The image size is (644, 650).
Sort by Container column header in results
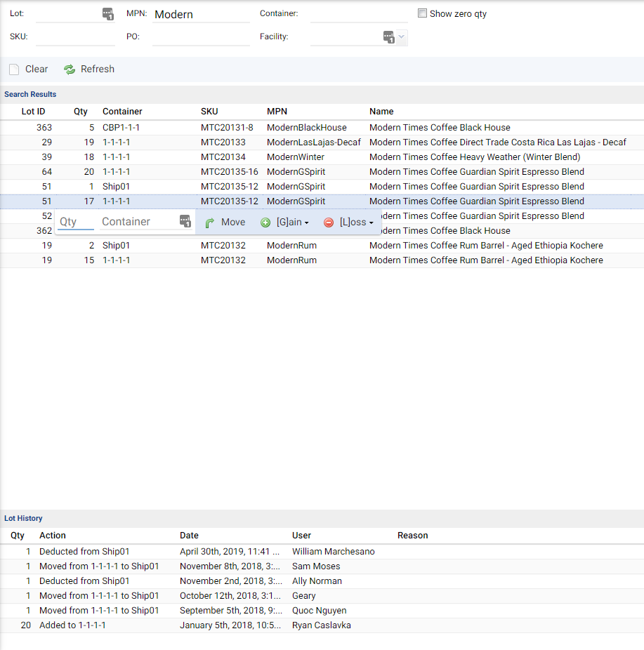point(122,112)
